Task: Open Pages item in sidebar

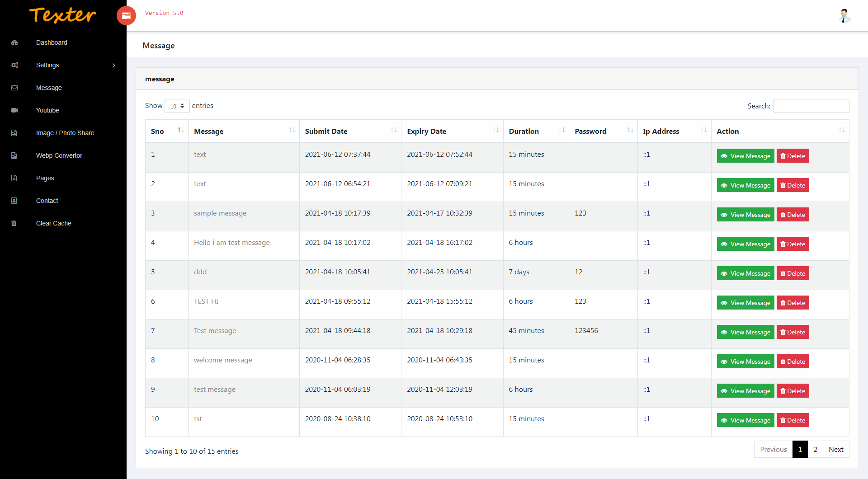Action: [45, 178]
